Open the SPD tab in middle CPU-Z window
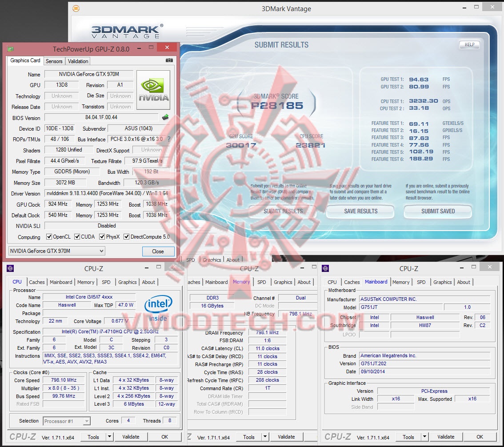Screen dimensions: 504x447 (x=262, y=282)
